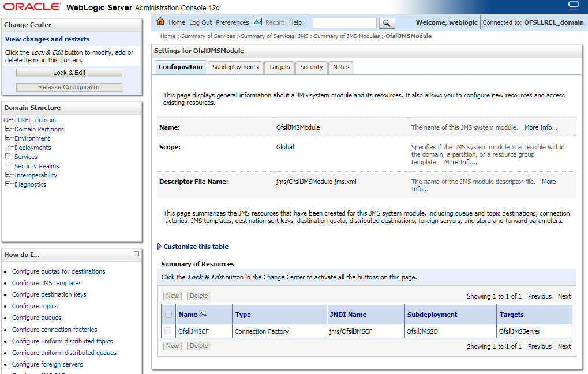588x374 pixels.
Task: Open the Configuration tab
Action: pos(181,67)
